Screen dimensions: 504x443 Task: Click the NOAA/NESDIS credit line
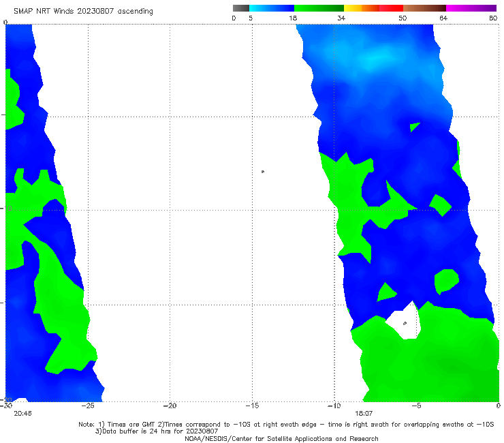281,439
